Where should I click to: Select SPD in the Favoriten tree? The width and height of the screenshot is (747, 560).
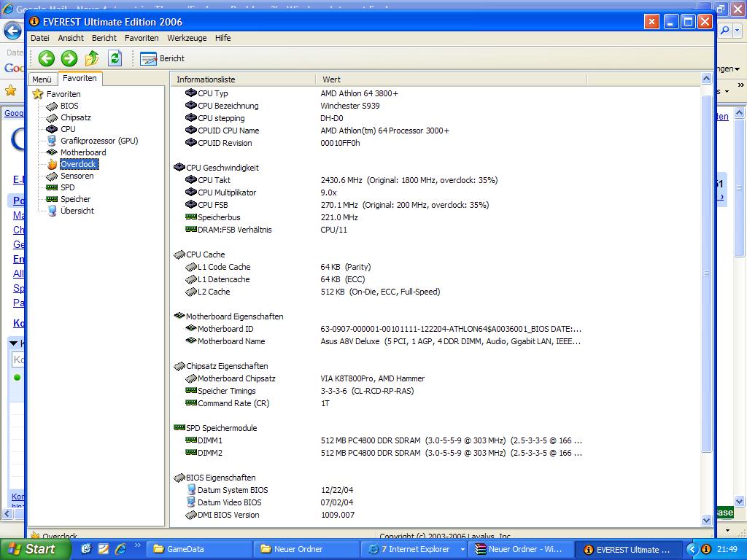pyautogui.click(x=67, y=187)
